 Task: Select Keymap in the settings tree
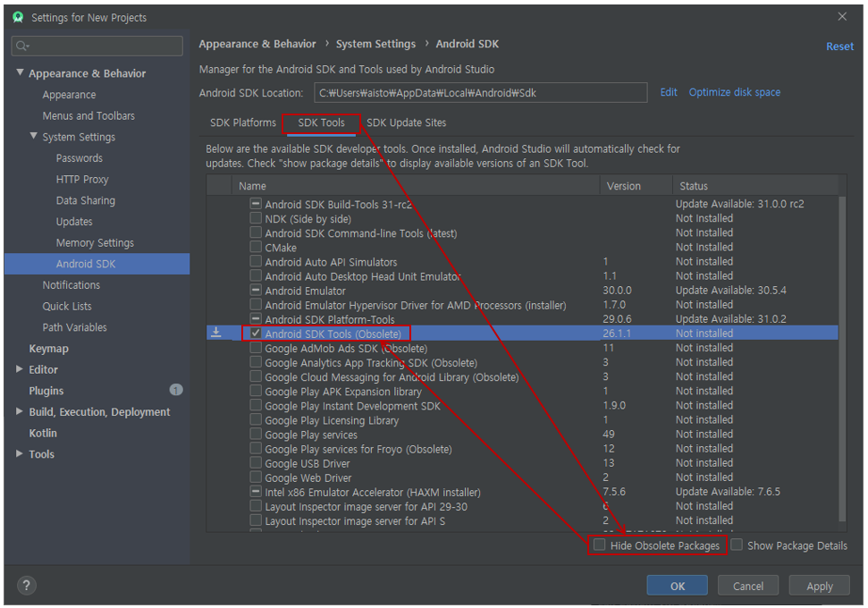click(48, 349)
